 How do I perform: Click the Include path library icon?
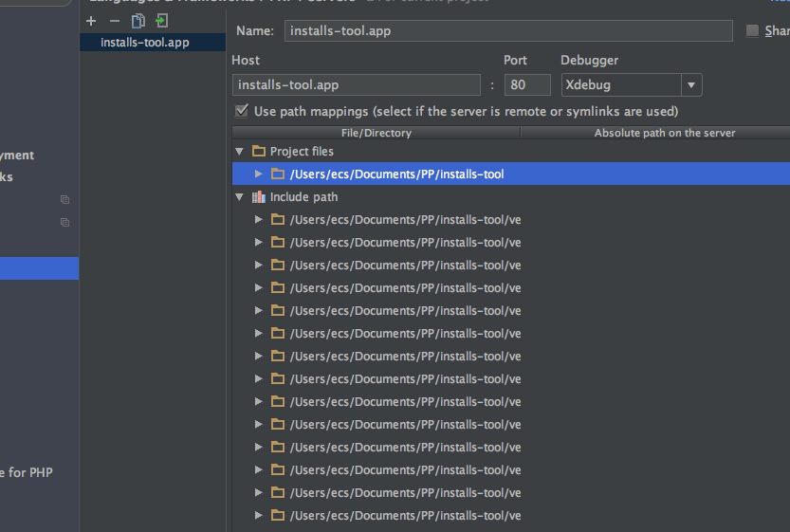point(259,197)
